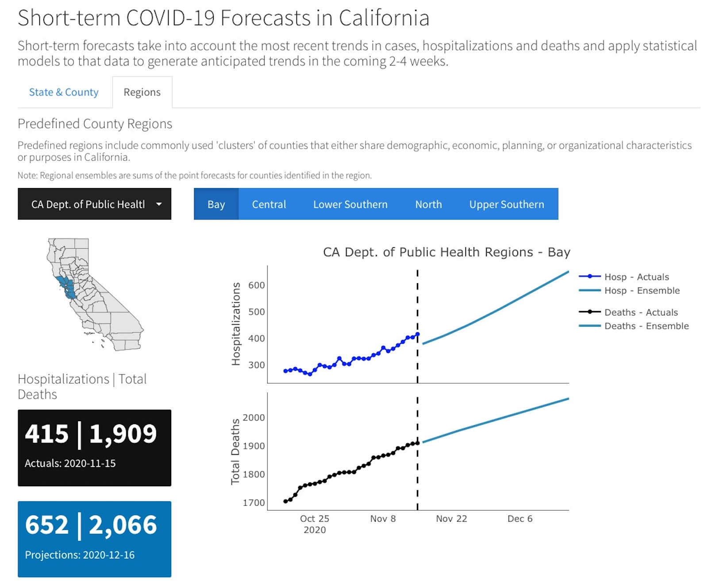Switch to State & County tab
The width and height of the screenshot is (708, 588).
[x=64, y=92]
